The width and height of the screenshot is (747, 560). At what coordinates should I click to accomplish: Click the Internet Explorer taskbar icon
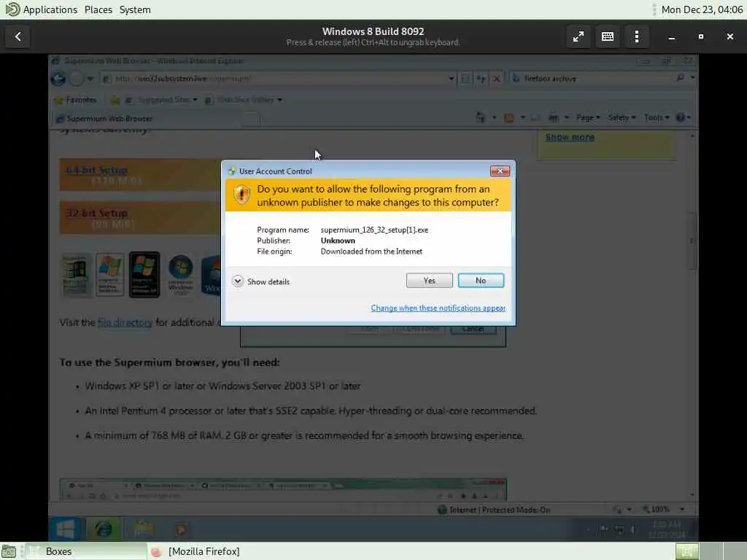coord(104,529)
